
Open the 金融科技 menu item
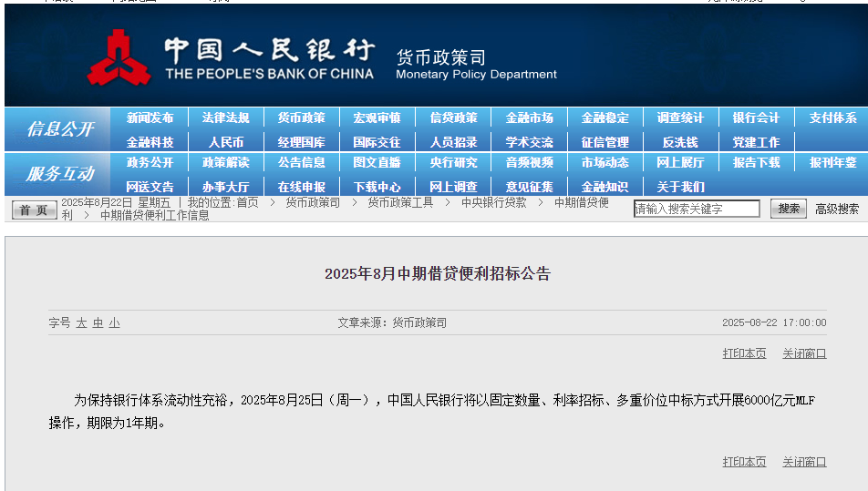click(x=150, y=142)
